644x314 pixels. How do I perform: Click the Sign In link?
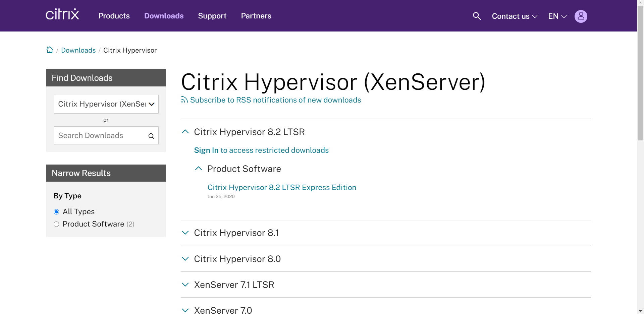206,150
